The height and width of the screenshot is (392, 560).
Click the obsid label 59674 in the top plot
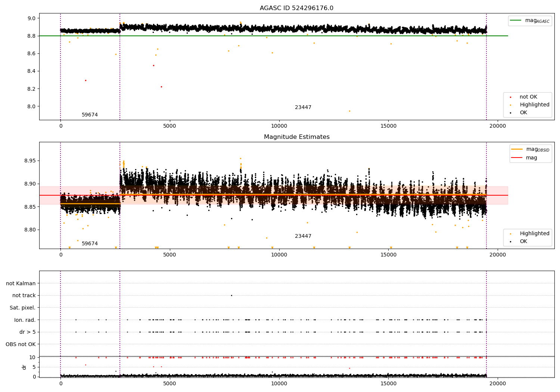[x=90, y=115]
